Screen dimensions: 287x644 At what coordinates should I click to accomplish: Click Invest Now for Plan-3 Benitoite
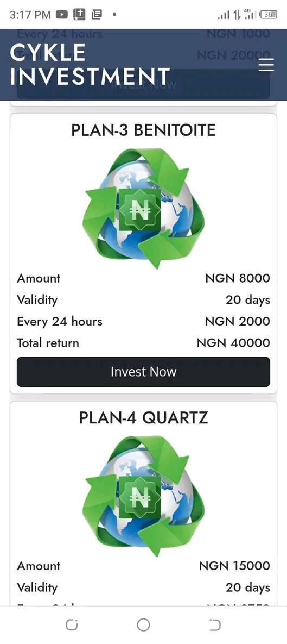click(x=143, y=372)
